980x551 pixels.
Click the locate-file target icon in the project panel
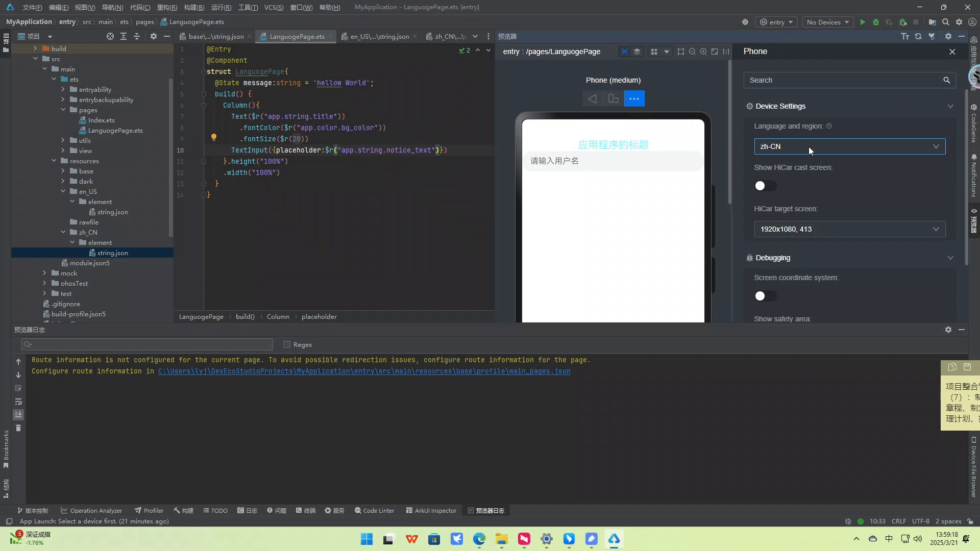(110, 36)
